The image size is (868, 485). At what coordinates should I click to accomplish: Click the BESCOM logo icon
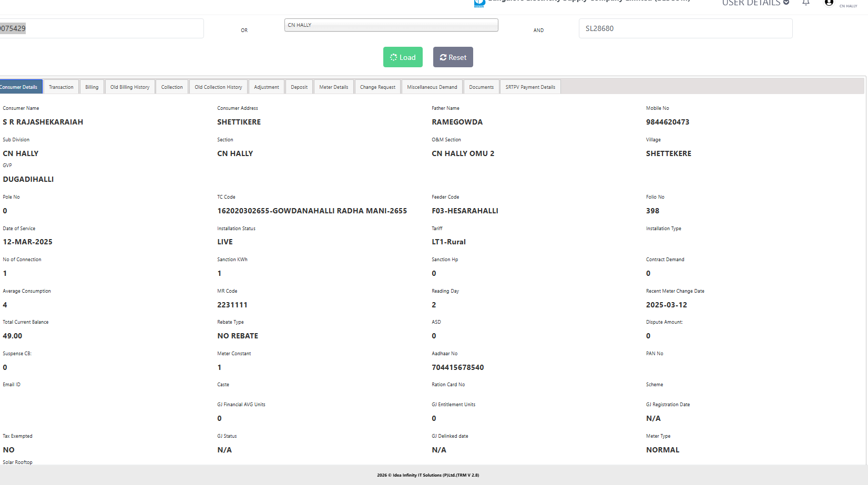[479, 3]
